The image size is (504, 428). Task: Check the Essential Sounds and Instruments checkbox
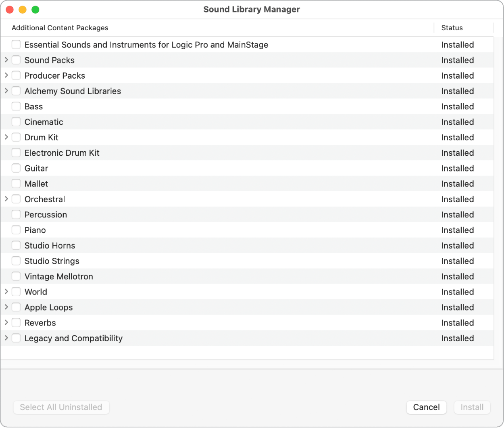point(16,44)
